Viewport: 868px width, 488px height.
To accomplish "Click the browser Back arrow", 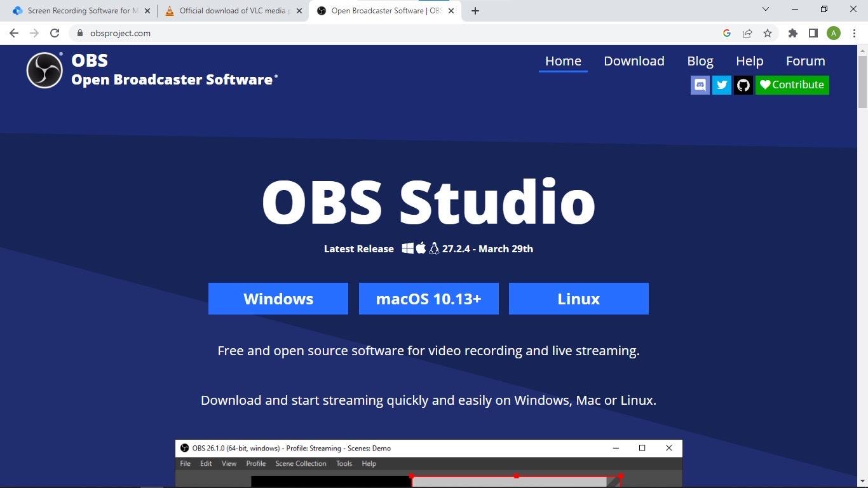I will click(x=14, y=33).
